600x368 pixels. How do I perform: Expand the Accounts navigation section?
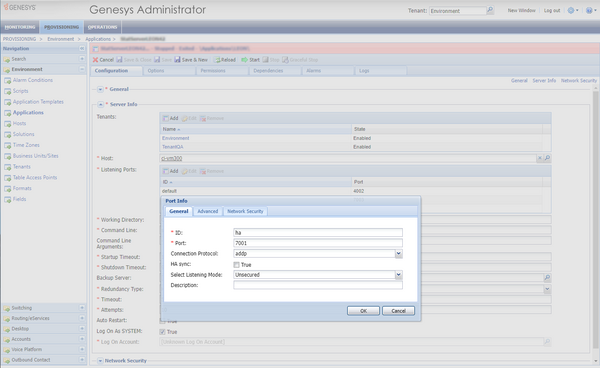coord(82,339)
